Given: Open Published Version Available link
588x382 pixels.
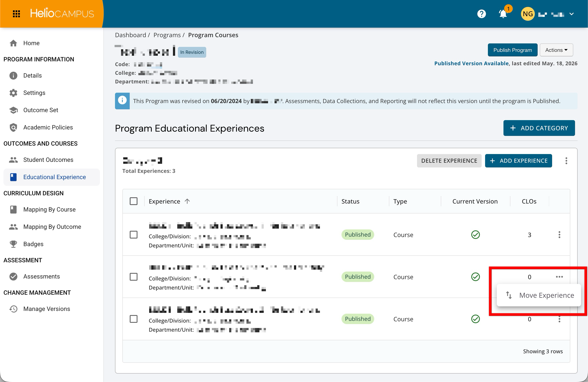Looking at the screenshot, I should coord(471,64).
